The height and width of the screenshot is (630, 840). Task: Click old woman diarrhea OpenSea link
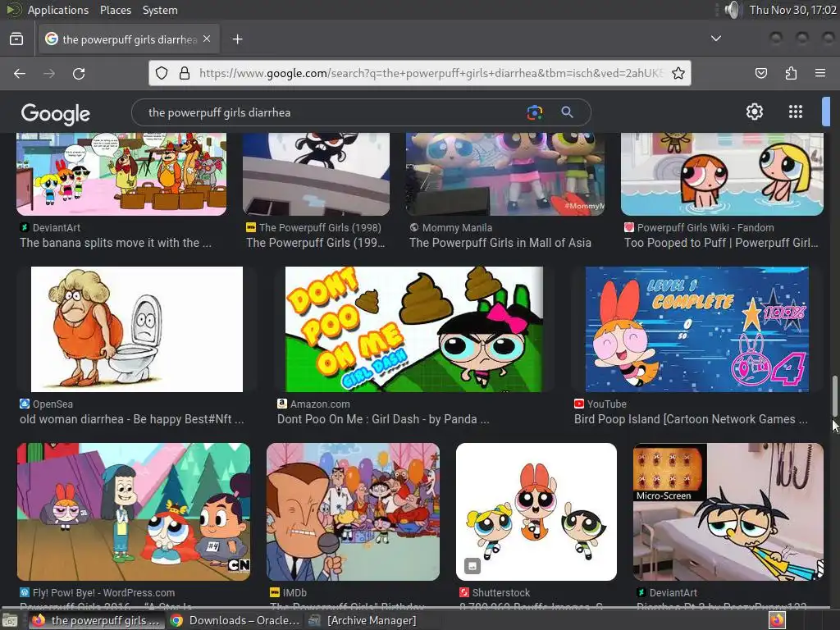coord(132,419)
